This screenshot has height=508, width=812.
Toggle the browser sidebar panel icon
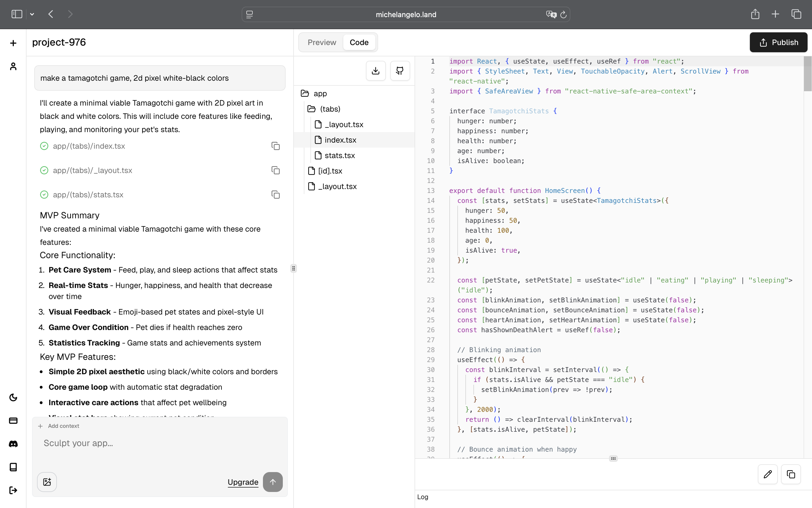(17, 14)
